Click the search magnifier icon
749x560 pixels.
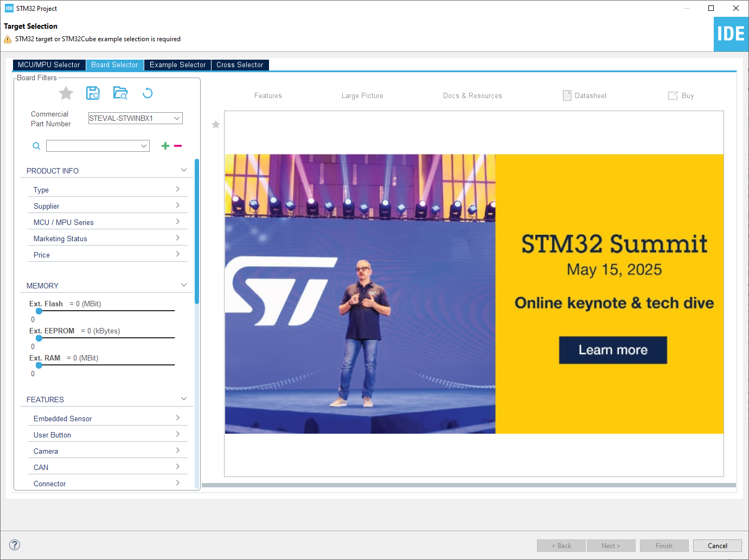pos(36,145)
